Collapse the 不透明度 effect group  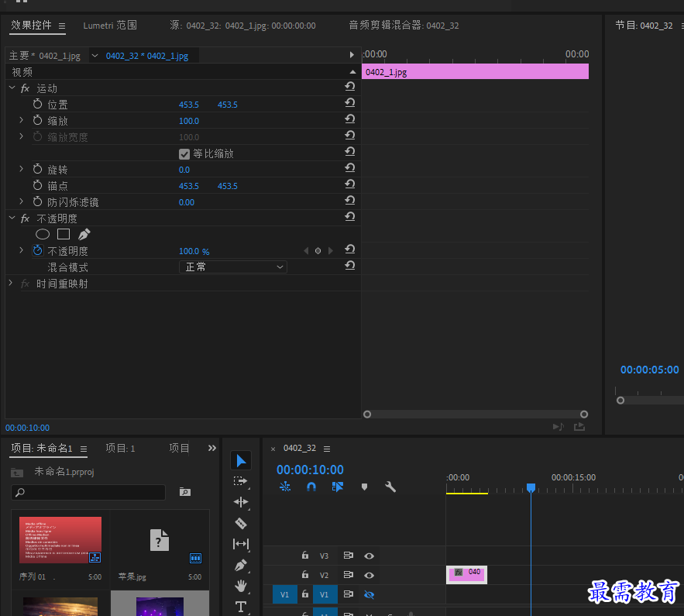point(12,219)
